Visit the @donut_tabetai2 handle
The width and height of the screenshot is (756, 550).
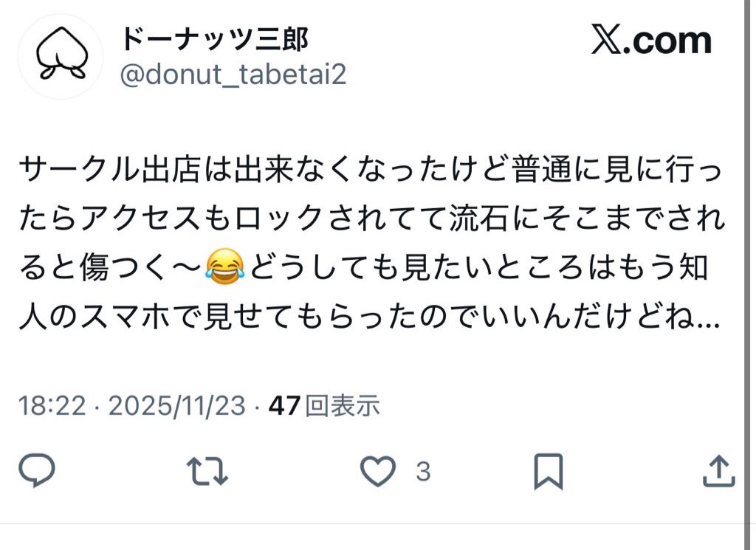pos(233,75)
